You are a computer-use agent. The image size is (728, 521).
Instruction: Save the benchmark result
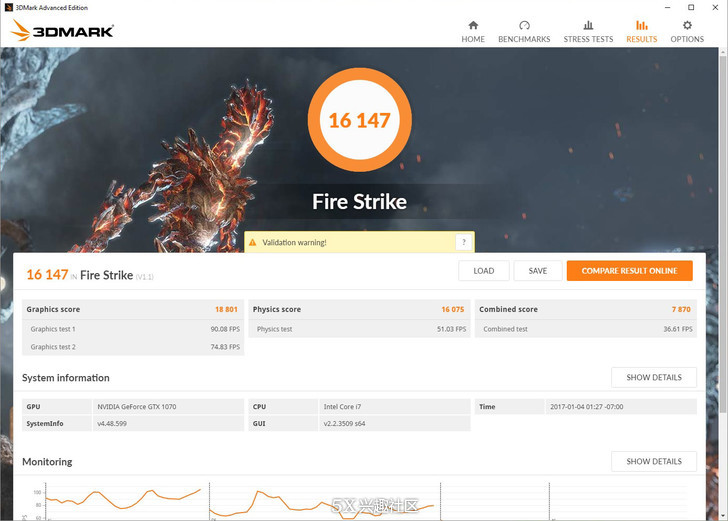click(x=538, y=271)
